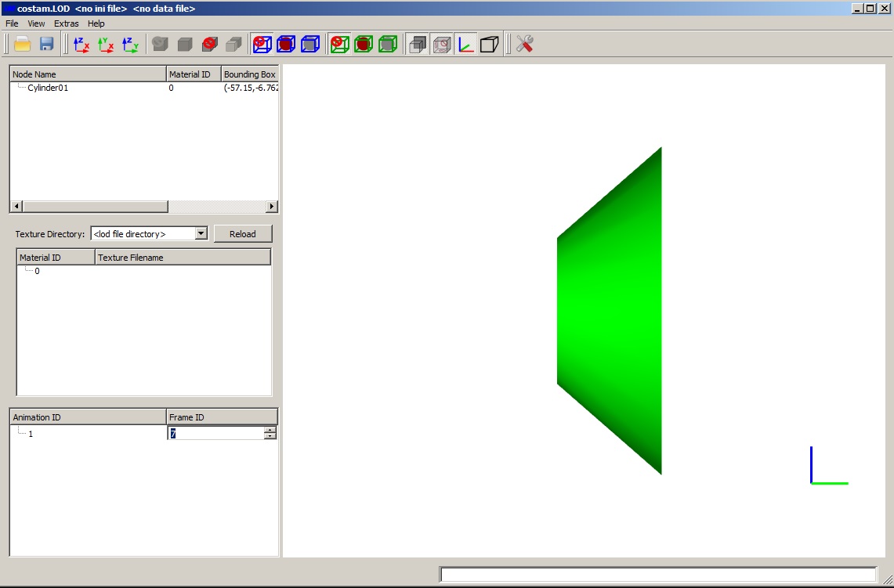
Task: Decrease Frame ID with the down spinner
Action: (270, 436)
